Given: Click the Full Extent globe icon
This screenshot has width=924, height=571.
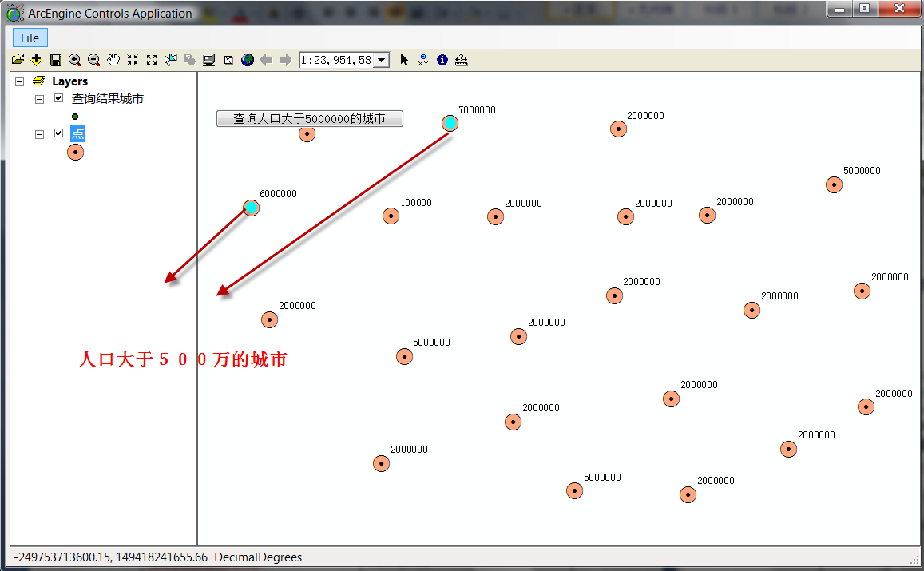Looking at the screenshot, I should click(x=248, y=60).
